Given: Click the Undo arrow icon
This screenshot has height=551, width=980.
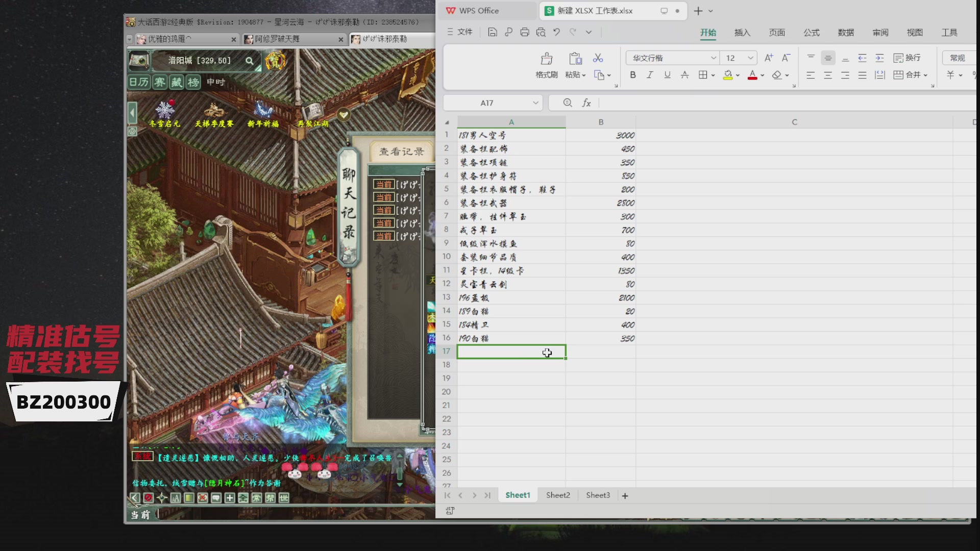Looking at the screenshot, I should [x=556, y=32].
